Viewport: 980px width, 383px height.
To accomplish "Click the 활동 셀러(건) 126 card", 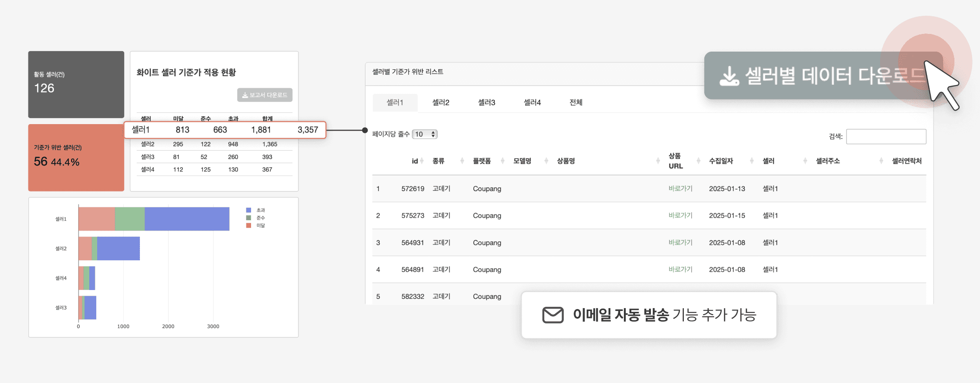I will [x=76, y=85].
